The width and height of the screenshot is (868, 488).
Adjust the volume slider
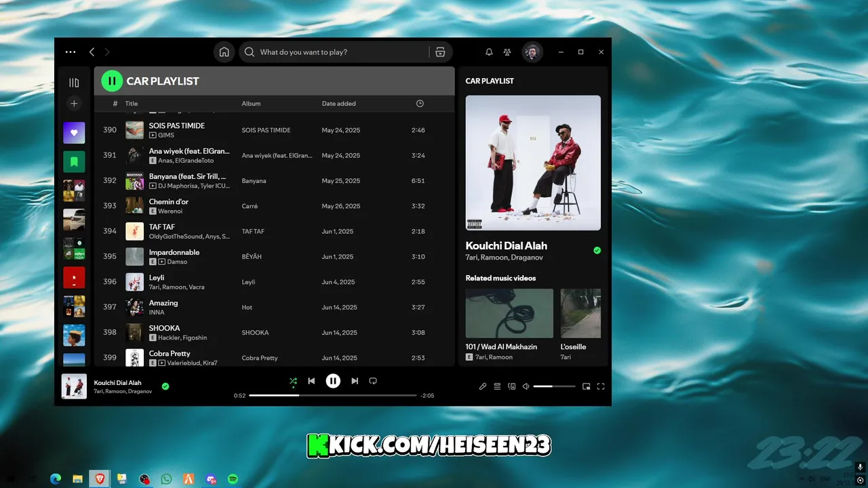[554, 386]
